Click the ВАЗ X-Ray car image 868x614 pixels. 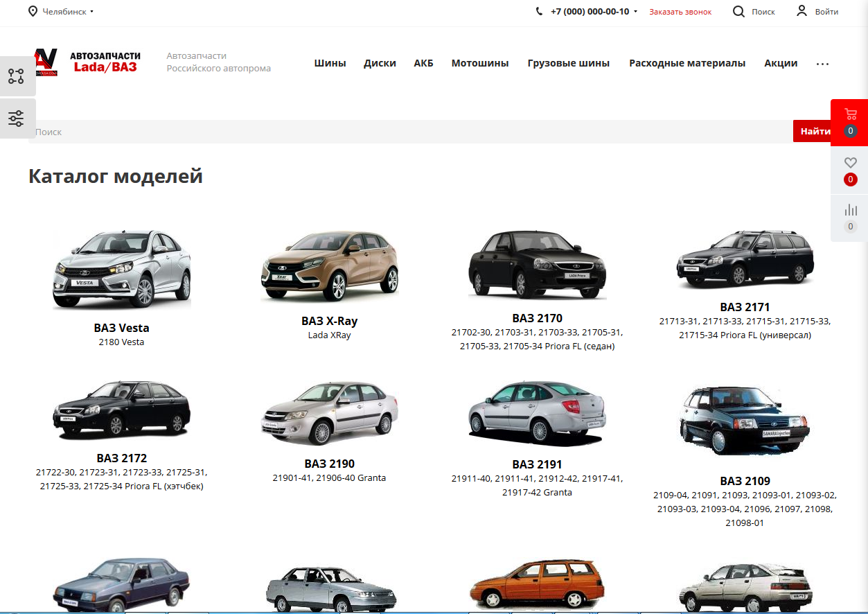330,266
